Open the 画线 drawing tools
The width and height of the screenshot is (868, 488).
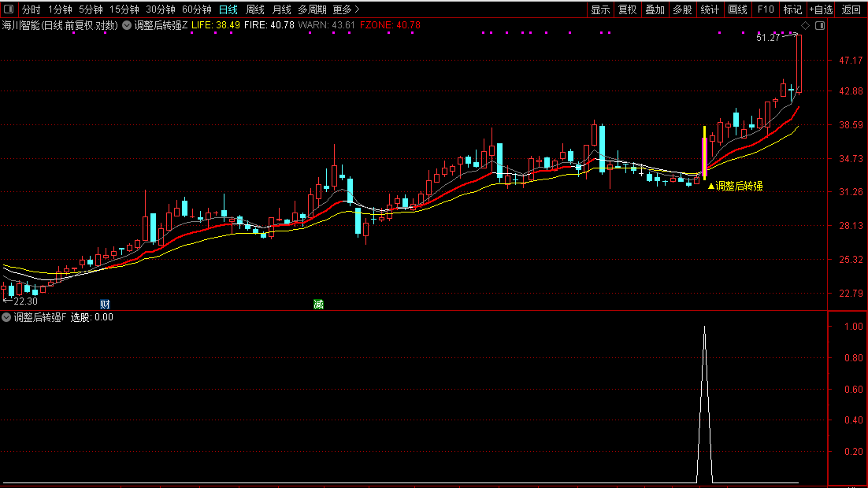737,9
